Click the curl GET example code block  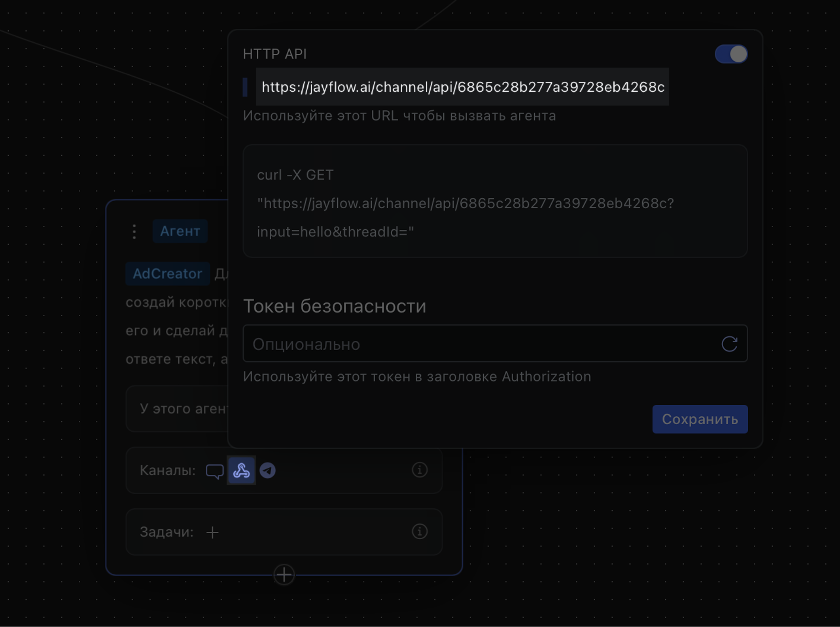pos(495,202)
